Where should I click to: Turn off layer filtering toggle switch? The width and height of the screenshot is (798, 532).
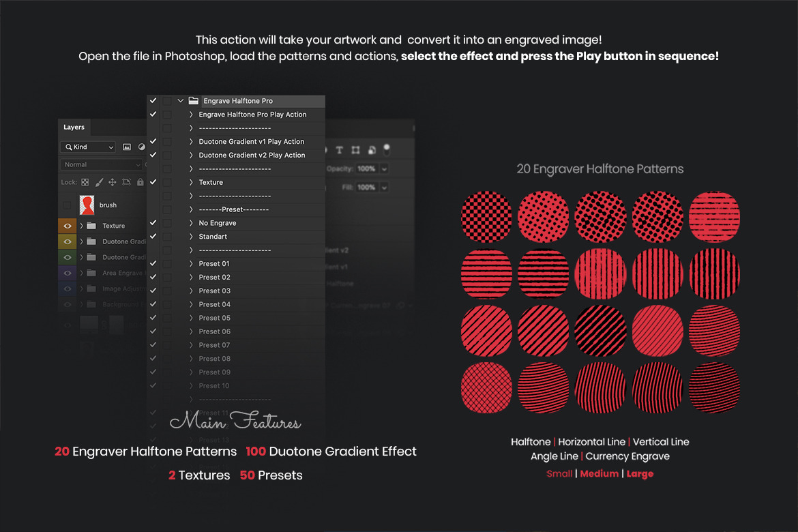387,149
